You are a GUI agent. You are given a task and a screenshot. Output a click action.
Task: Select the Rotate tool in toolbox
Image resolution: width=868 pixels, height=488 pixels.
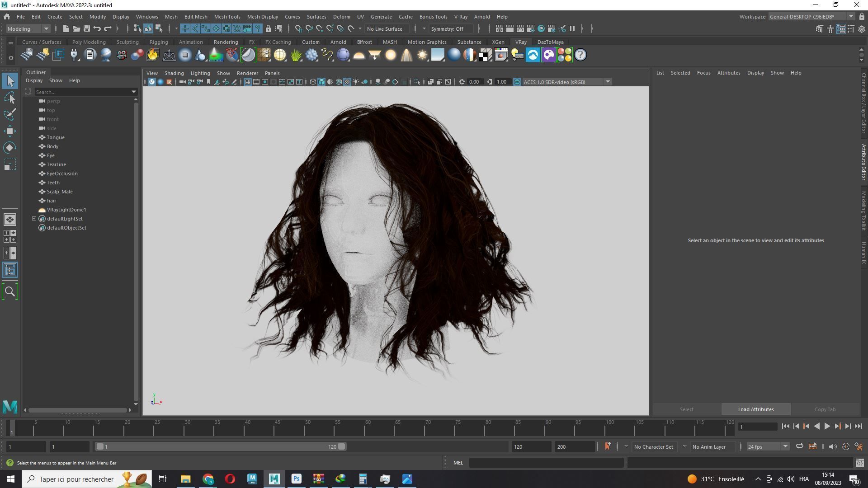coord(10,148)
